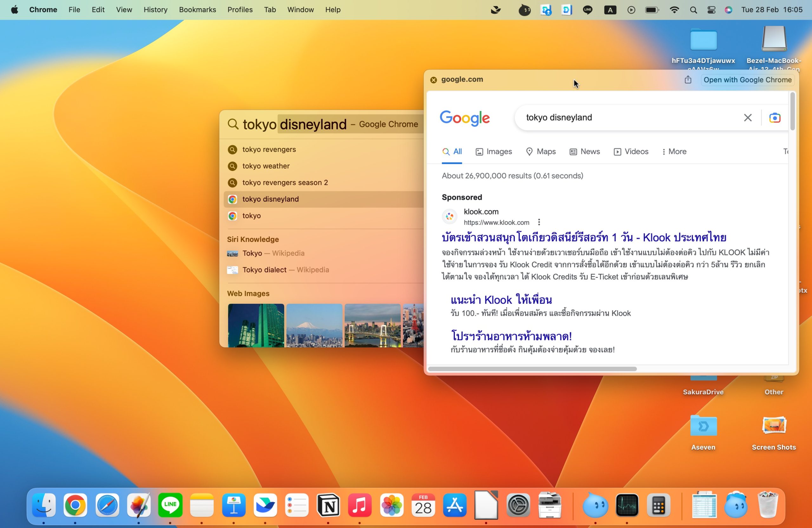The height and width of the screenshot is (528, 812).
Task: Select the tokyo weather suggestion
Action: 266,166
